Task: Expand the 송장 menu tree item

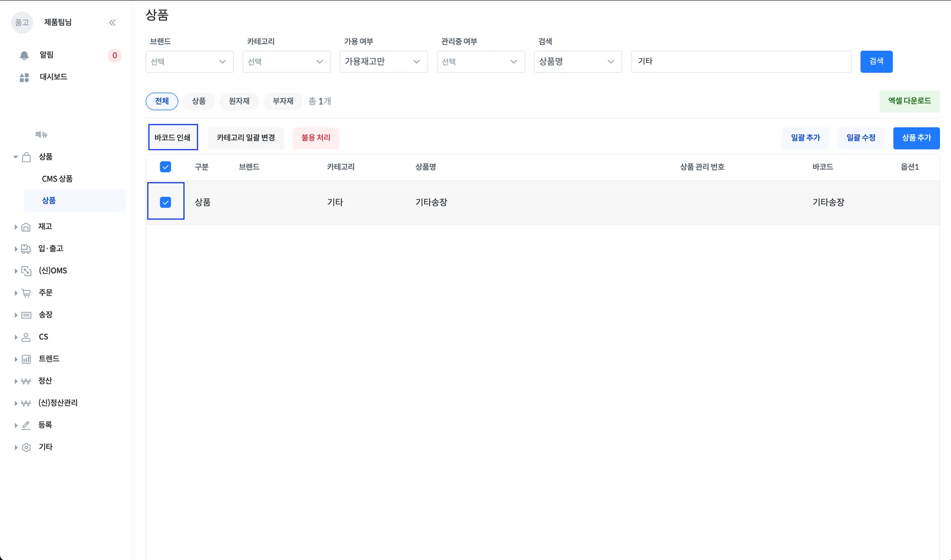Action: [45, 315]
